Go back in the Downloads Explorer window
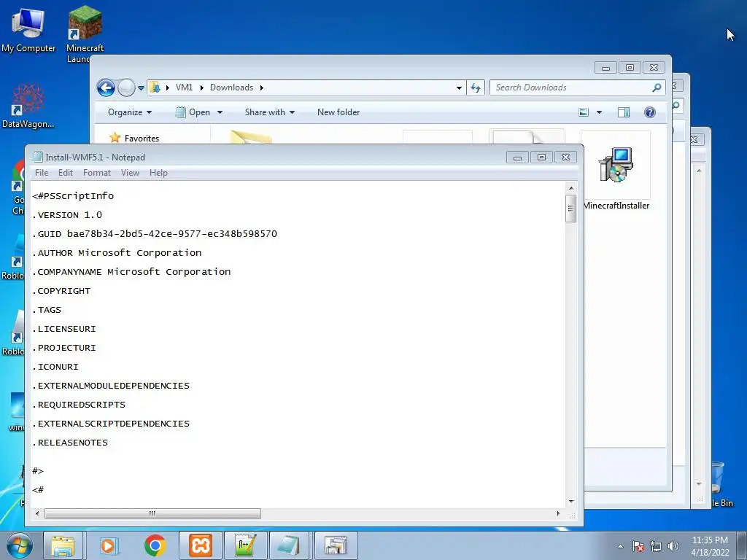 click(x=106, y=87)
